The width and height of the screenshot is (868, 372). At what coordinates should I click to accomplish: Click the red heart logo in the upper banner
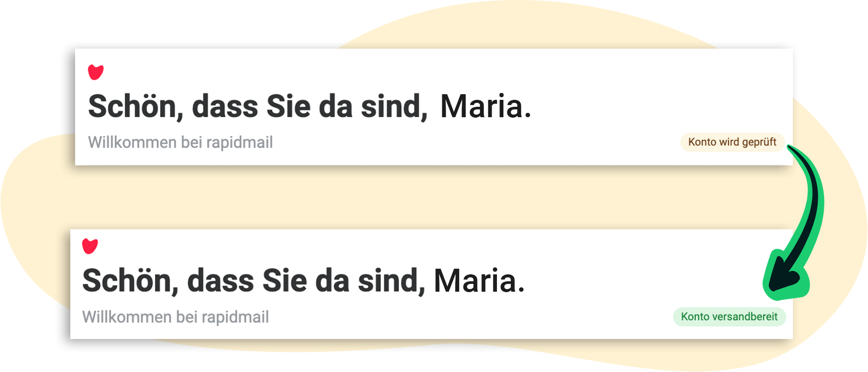95,72
